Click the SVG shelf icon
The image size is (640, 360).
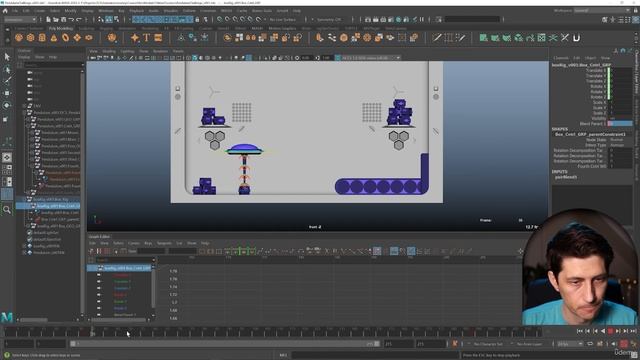coord(158,38)
